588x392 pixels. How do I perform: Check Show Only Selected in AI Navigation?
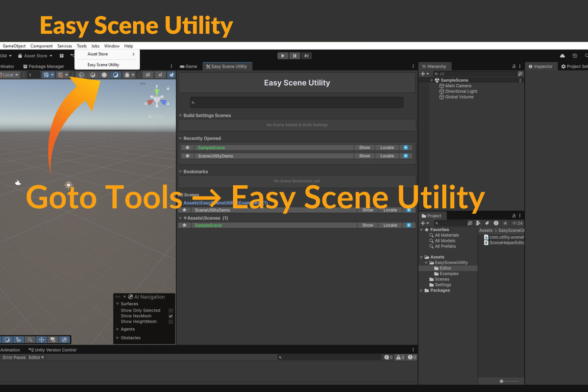coord(171,310)
